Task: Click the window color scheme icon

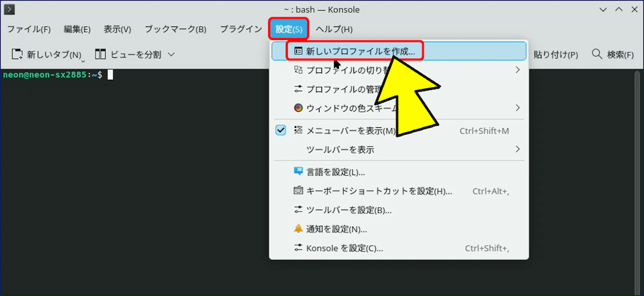Action: [299, 108]
